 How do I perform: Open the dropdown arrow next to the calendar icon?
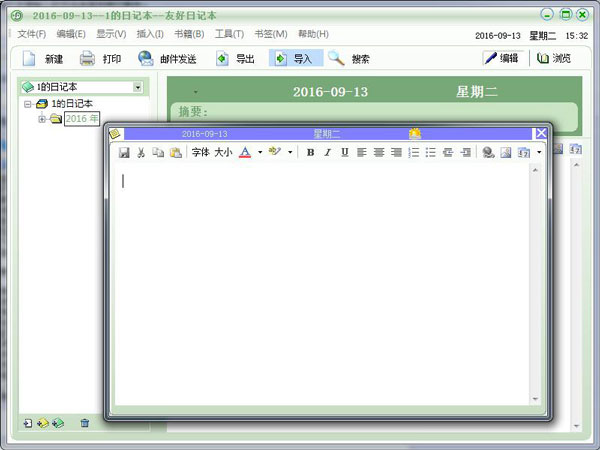539,153
